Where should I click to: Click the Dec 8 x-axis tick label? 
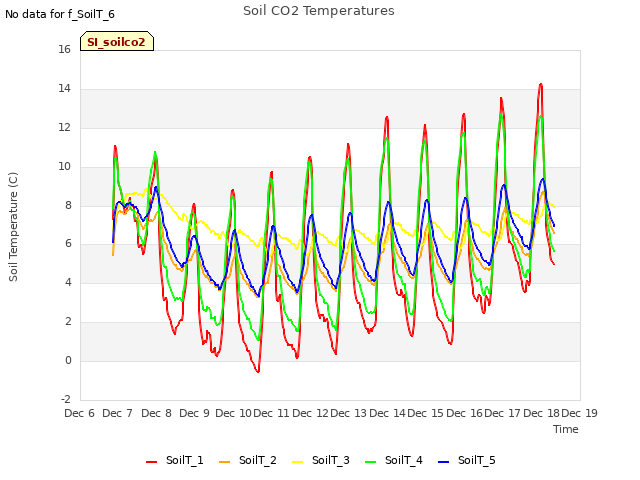[x=156, y=413]
